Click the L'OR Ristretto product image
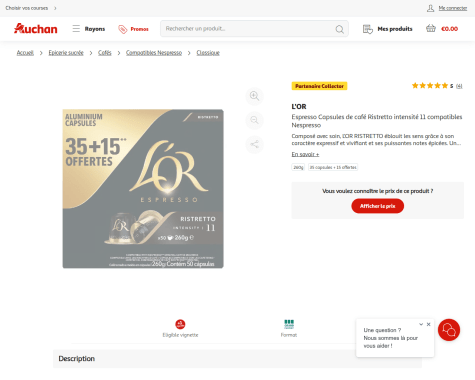The image size is (475, 380). click(x=143, y=189)
